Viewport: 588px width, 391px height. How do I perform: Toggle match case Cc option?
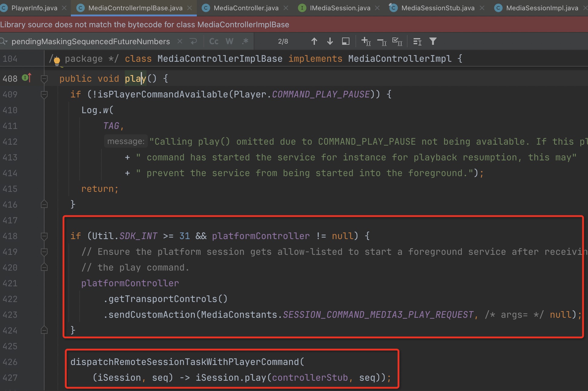pyautogui.click(x=214, y=41)
